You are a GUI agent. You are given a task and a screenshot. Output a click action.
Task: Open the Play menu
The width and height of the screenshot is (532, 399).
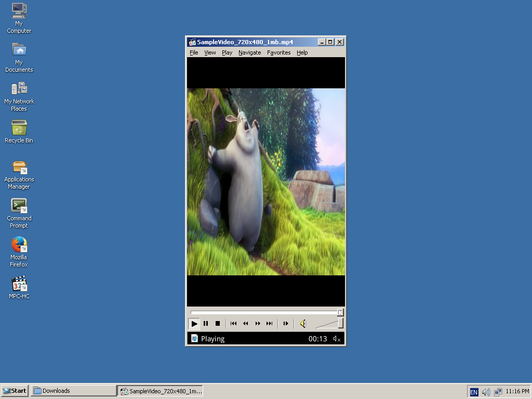click(227, 52)
